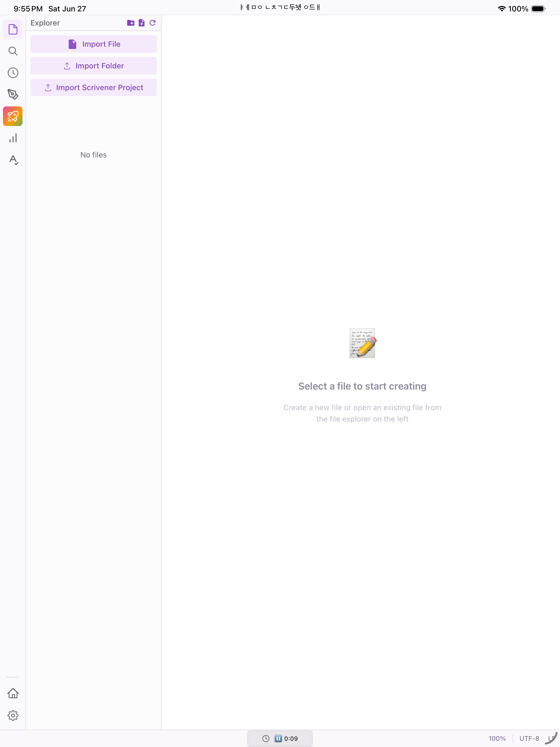The height and width of the screenshot is (747, 560).
Task: Click 'Select a file to start creating' heading
Action: pos(362,386)
